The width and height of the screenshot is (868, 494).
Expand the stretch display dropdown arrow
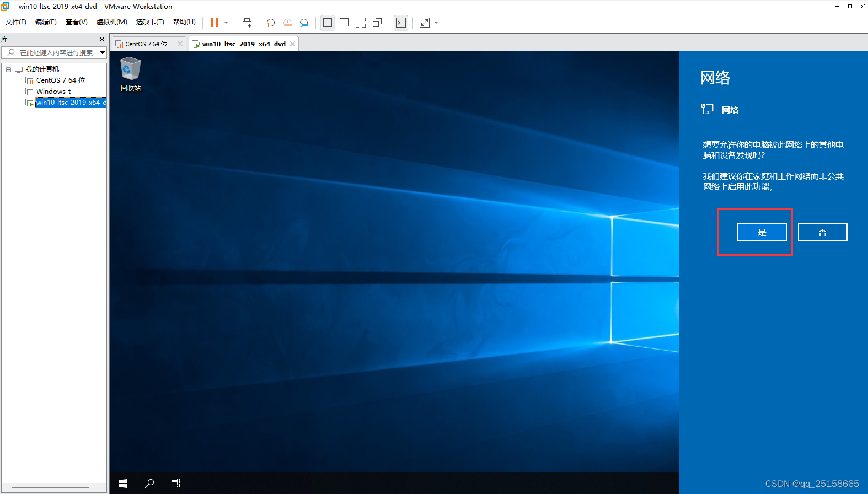tap(436, 23)
